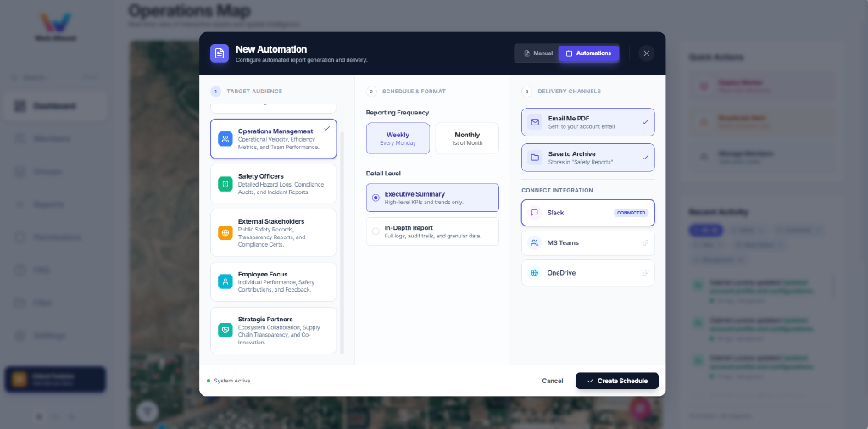Cancel the new automation
The image size is (868, 429).
point(553,381)
